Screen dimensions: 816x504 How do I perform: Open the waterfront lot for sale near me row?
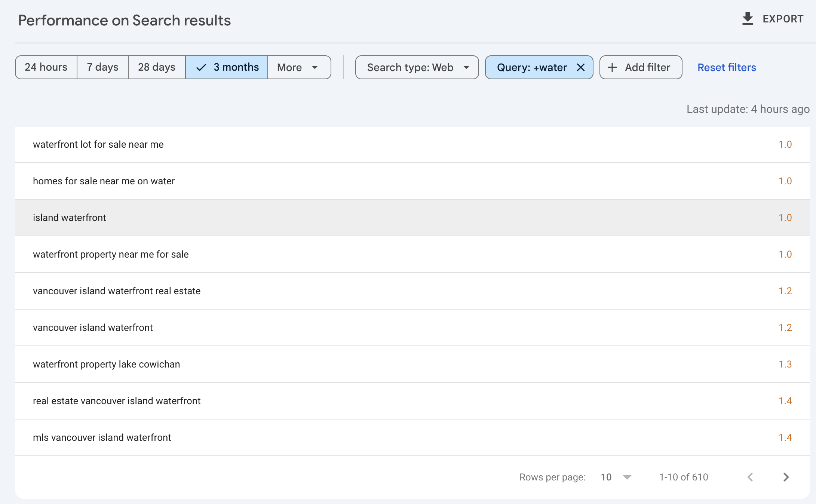point(98,144)
